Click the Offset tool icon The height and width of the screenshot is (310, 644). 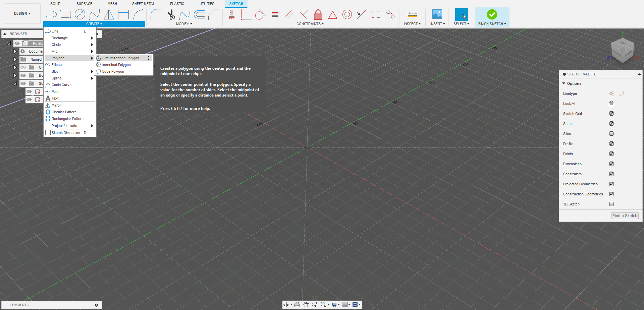point(199,14)
